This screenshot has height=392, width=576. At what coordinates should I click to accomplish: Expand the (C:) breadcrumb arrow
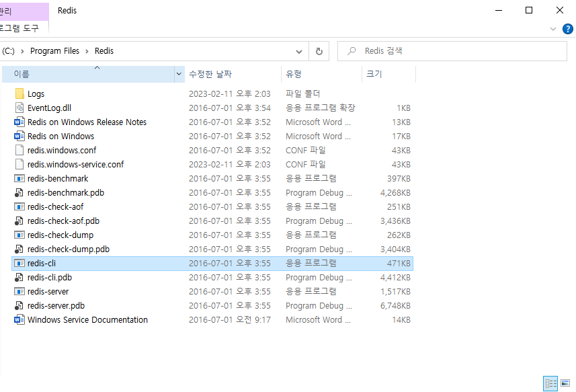(x=22, y=51)
